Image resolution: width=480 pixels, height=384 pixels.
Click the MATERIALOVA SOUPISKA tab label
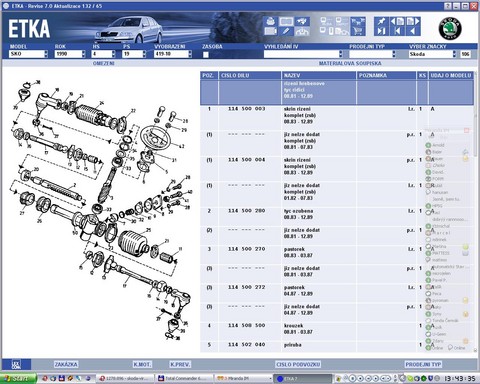[x=350, y=63]
